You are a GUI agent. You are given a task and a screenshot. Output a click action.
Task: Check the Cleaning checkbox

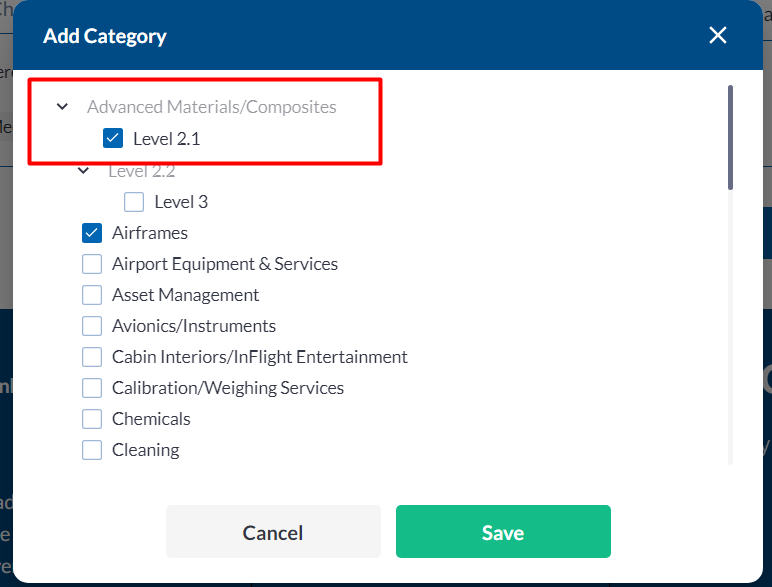pos(92,450)
